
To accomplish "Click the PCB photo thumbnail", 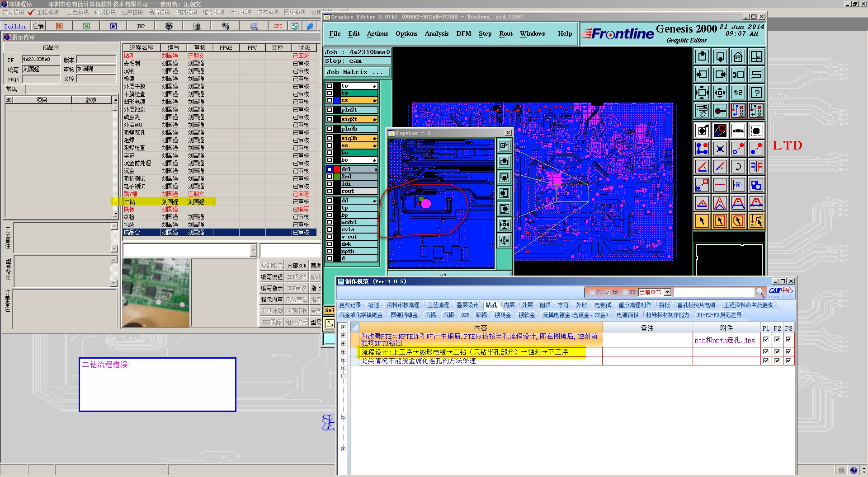I will click(156, 292).
